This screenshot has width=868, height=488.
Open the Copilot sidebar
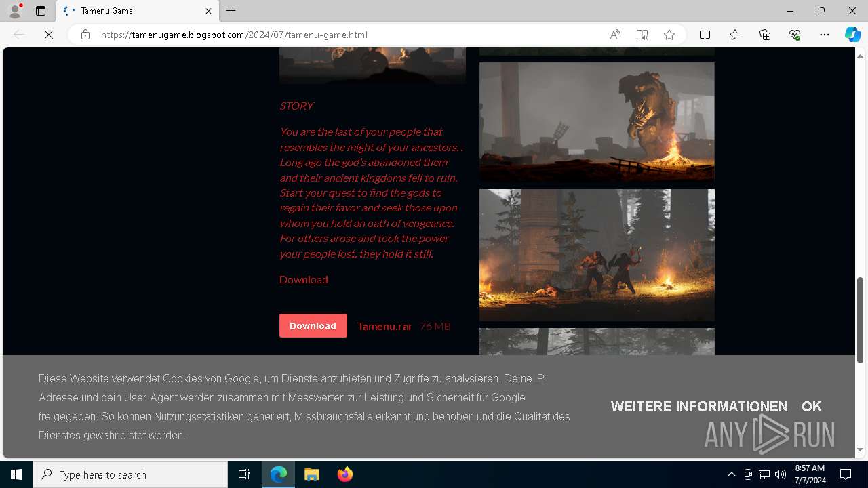coord(852,35)
